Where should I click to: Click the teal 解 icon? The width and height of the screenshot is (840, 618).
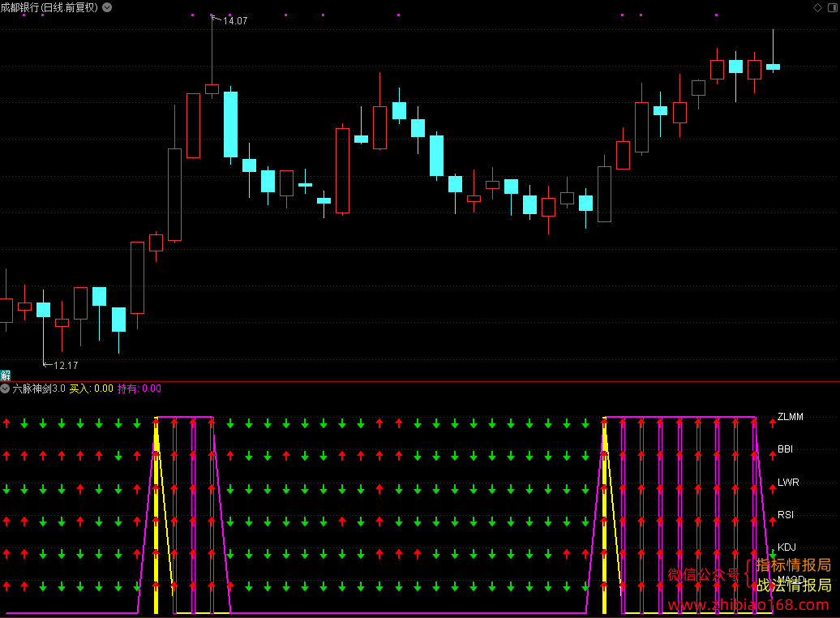click(x=6, y=376)
